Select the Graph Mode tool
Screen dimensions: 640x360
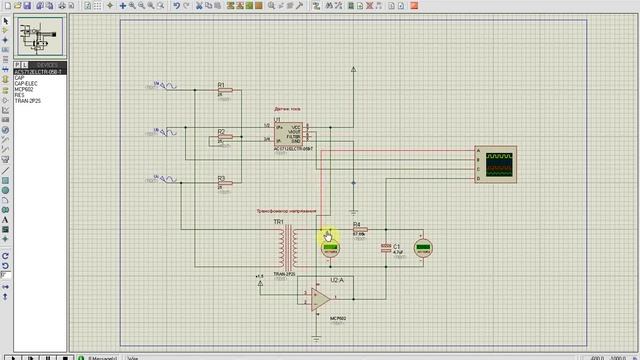tap(5, 110)
